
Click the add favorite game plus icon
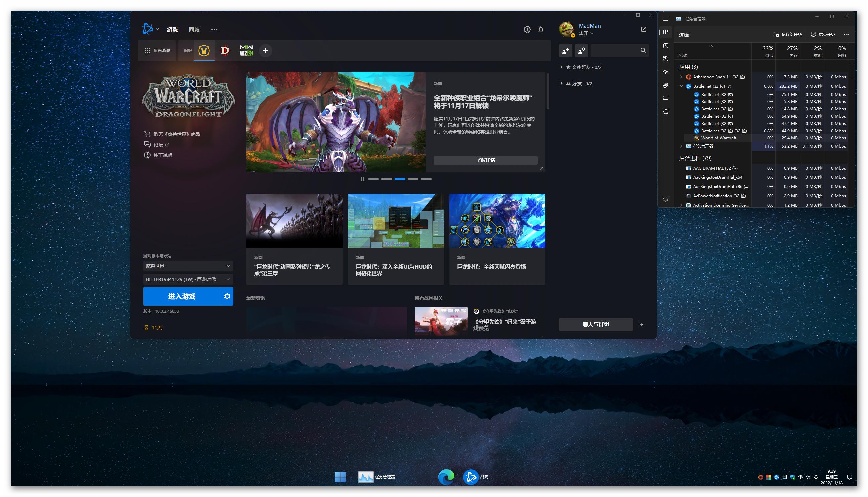point(265,51)
